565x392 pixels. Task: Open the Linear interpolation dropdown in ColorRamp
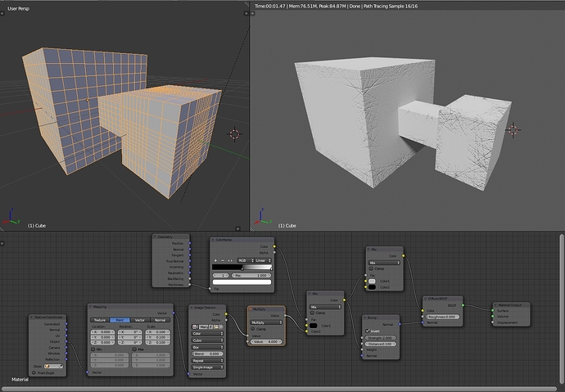[x=263, y=260]
